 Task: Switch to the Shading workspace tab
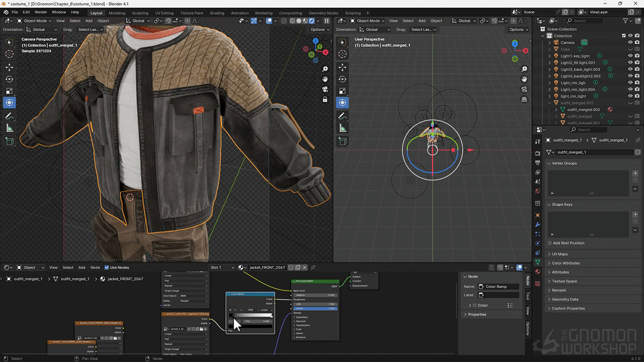click(217, 13)
